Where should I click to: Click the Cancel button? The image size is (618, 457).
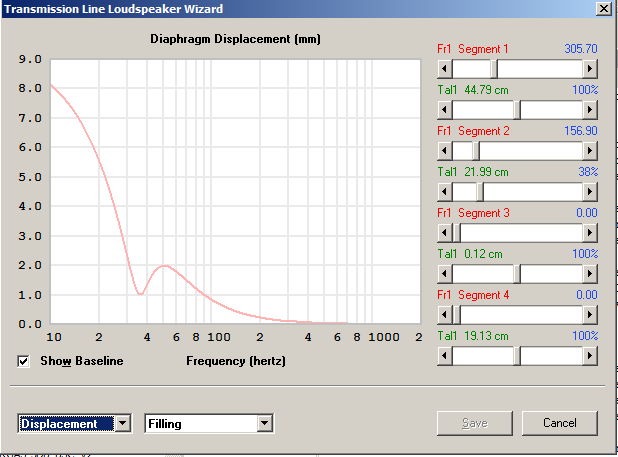click(560, 423)
